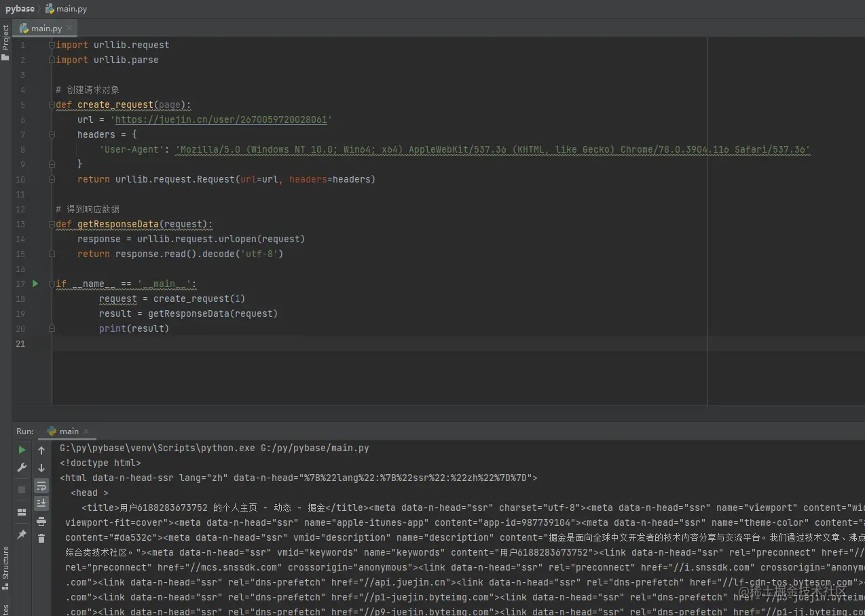
Task: Click fold end marker at line 15
Action: coord(52,254)
